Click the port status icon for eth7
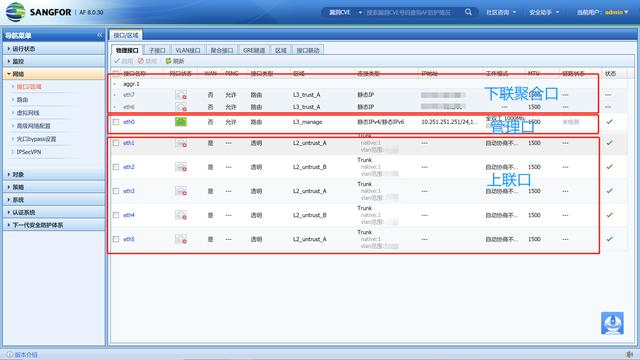This screenshot has width=640, height=360. pos(181,95)
